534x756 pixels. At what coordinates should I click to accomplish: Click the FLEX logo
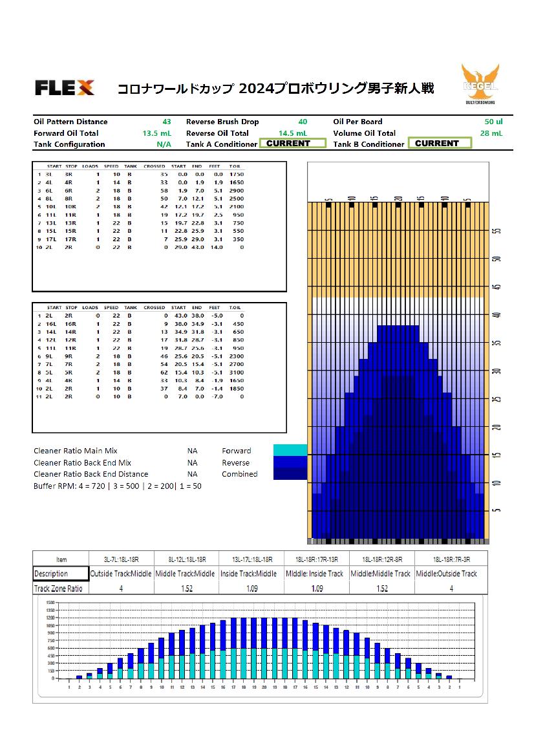64,88
